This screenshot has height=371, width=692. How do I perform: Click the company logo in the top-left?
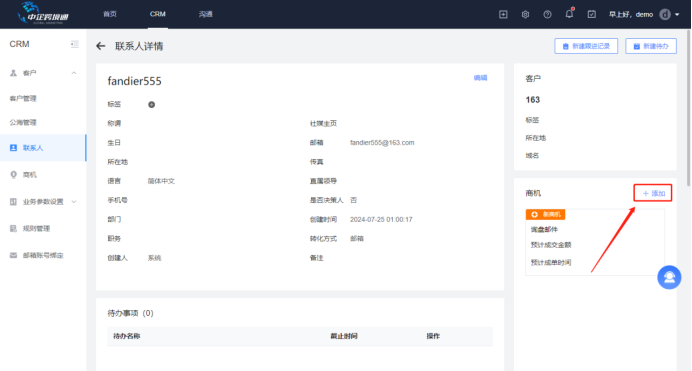click(x=43, y=13)
